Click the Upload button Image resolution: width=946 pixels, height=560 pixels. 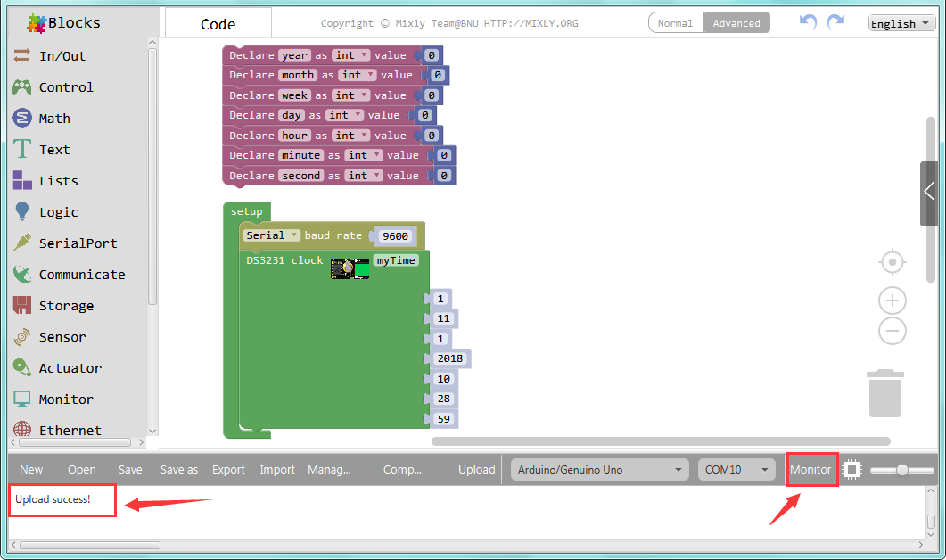pyautogui.click(x=476, y=470)
